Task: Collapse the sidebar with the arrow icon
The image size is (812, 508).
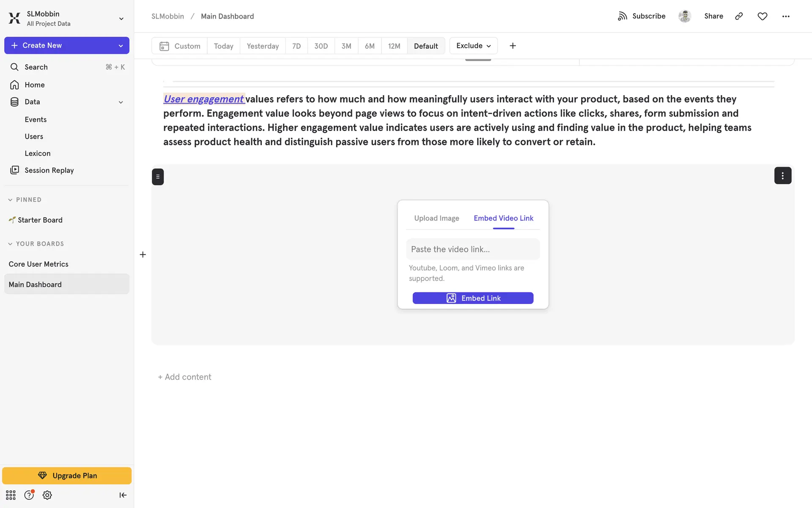Action: [123, 495]
